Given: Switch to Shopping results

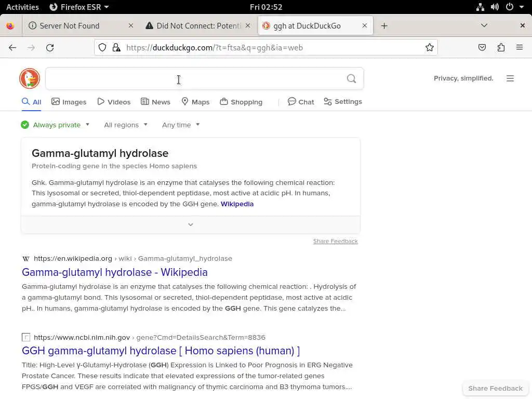Looking at the screenshot, I should [241, 102].
